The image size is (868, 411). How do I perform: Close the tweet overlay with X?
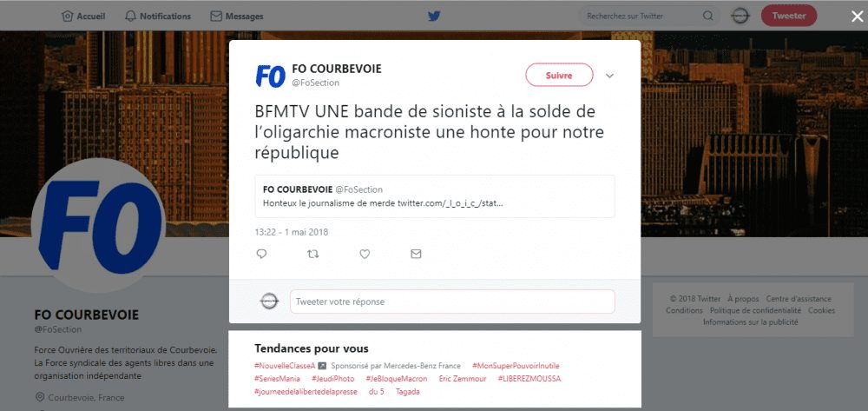857,17
